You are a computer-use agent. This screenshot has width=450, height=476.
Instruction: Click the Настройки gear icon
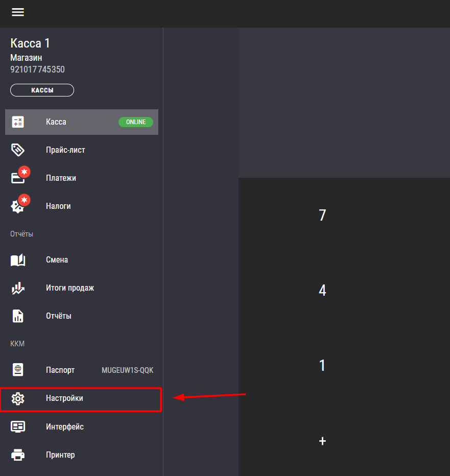click(x=18, y=398)
